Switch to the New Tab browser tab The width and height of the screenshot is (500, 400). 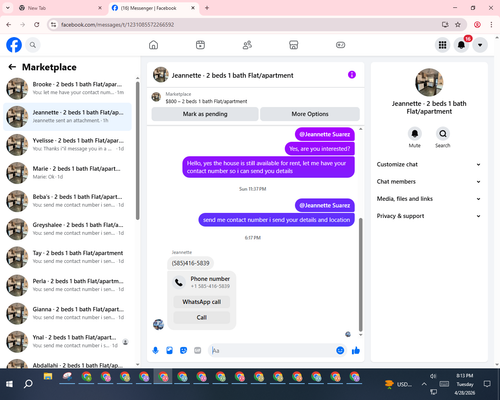point(60,8)
